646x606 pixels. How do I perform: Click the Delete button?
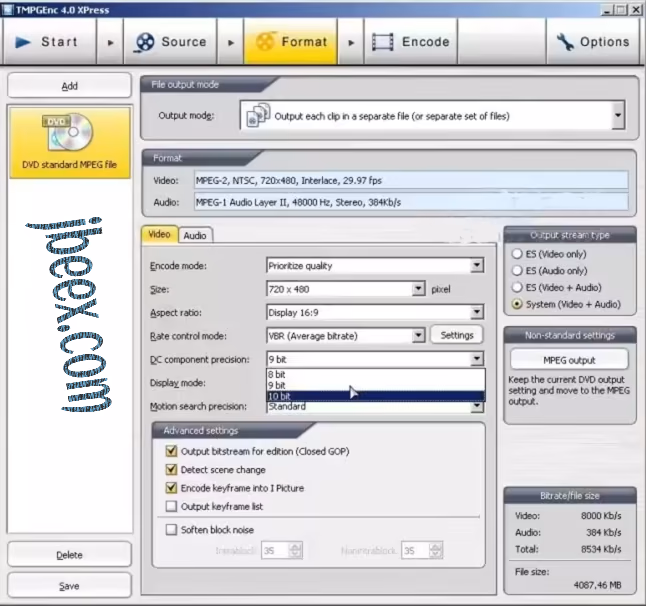point(69,555)
